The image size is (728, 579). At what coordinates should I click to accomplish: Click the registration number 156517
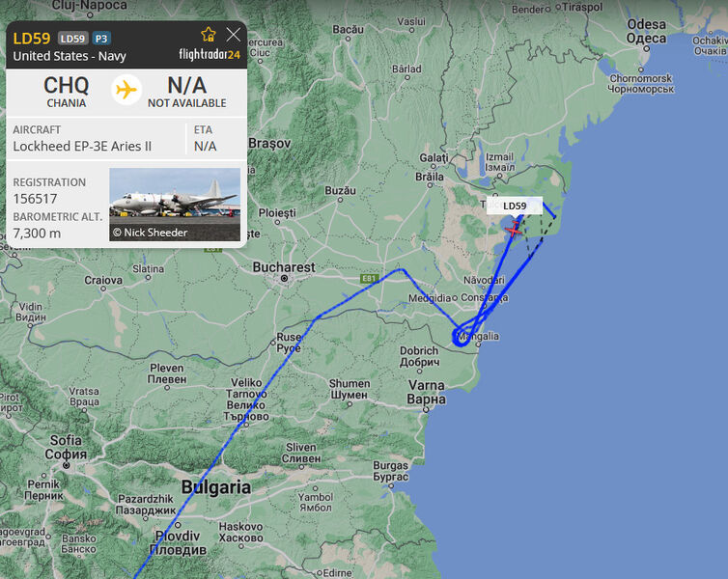[x=36, y=199]
